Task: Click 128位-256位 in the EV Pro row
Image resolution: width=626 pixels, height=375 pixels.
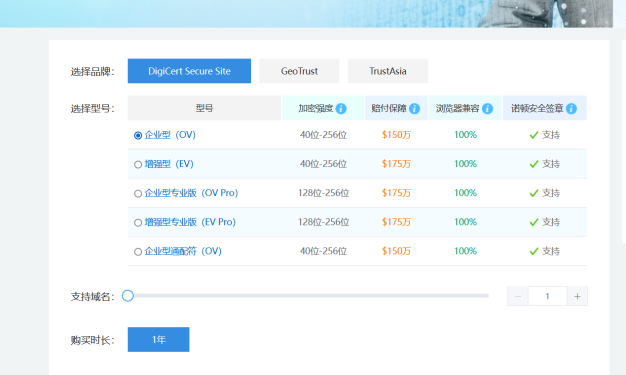Action: (323, 222)
